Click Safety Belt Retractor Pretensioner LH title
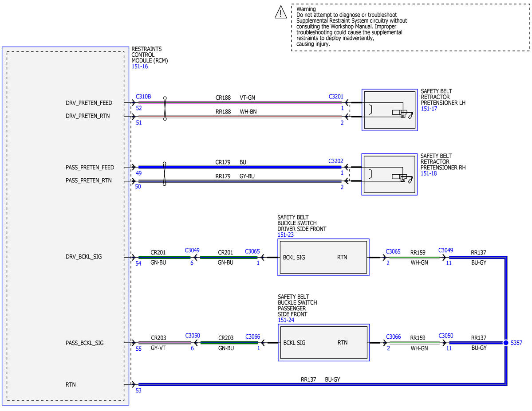The height and width of the screenshot is (411, 532). tap(443, 97)
